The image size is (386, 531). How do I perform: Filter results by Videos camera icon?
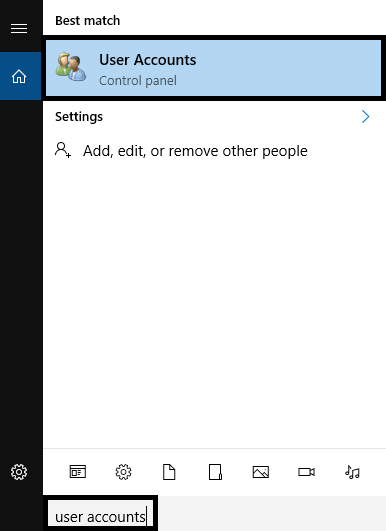click(x=306, y=472)
